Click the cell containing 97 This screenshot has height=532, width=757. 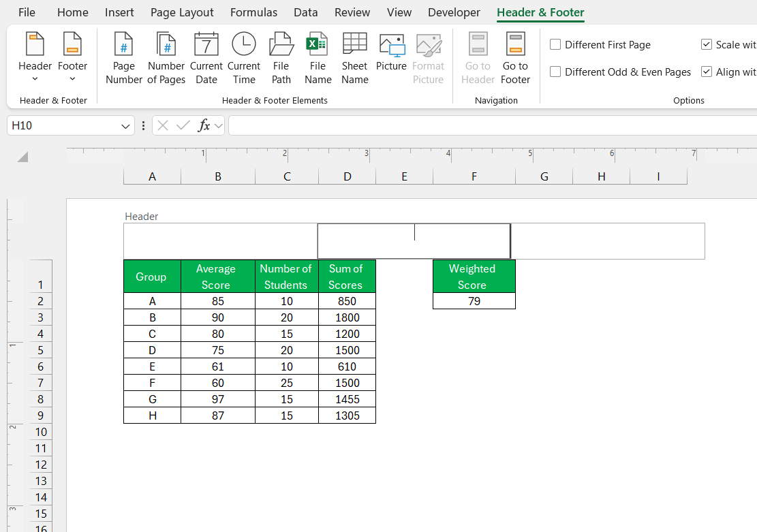pyautogui.click(x=218, y=399)
